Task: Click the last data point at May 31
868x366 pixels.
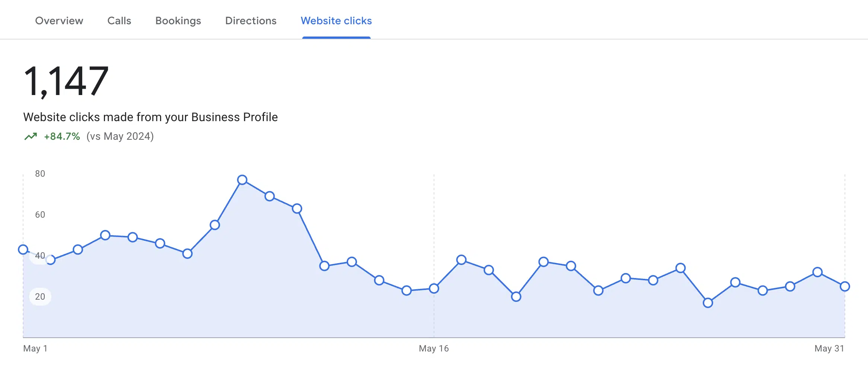Action: [845, 287]
